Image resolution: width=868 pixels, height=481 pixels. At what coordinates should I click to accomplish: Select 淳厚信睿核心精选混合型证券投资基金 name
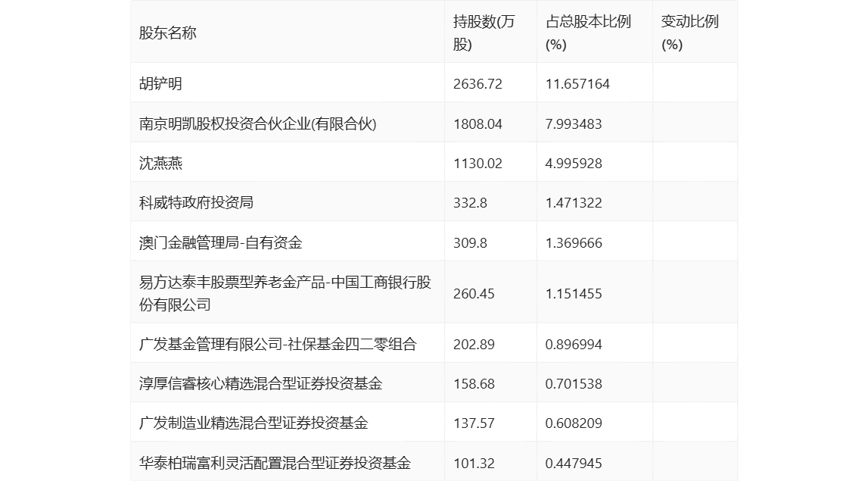[x=261, y=383]
